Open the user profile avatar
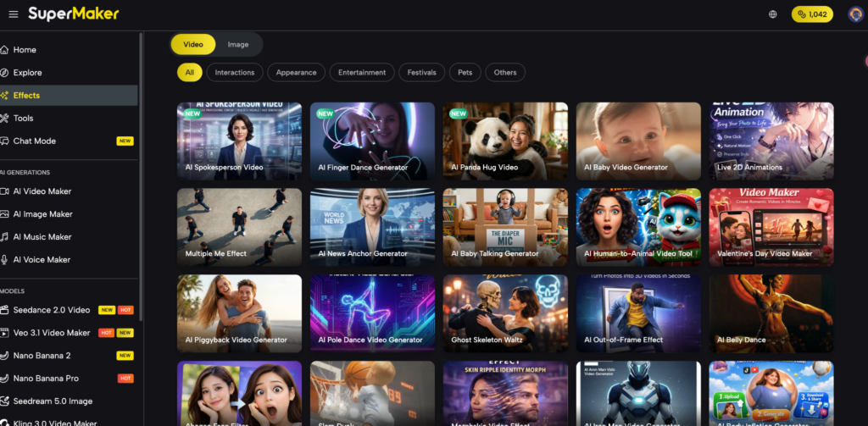The image size is (868, 426). [x=854, y=14]
